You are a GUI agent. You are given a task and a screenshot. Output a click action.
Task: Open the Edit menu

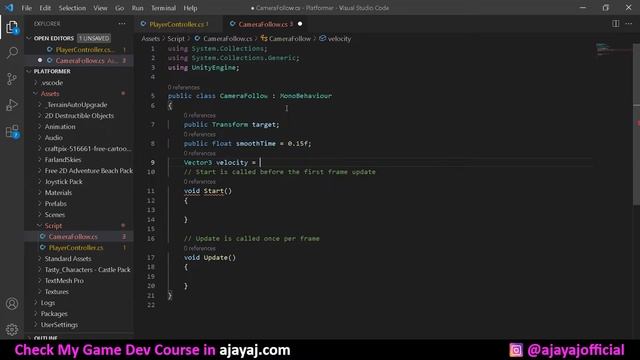click(45, 8)
